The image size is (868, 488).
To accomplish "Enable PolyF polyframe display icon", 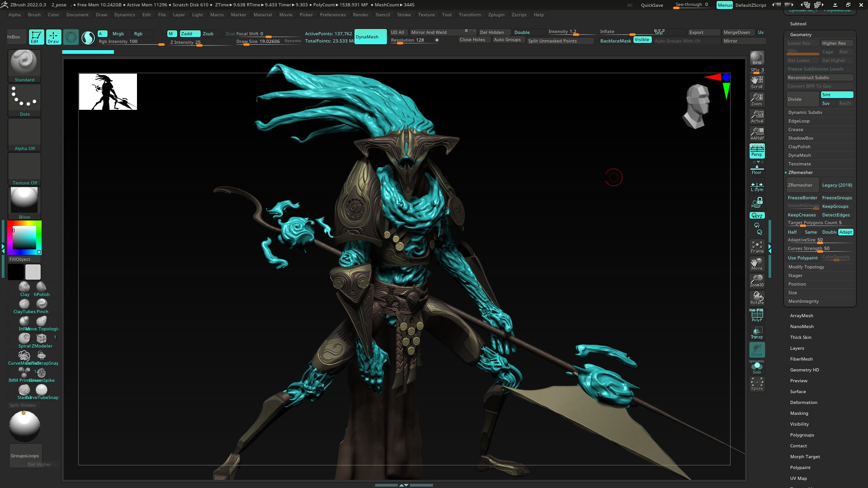I will point(757,315).
